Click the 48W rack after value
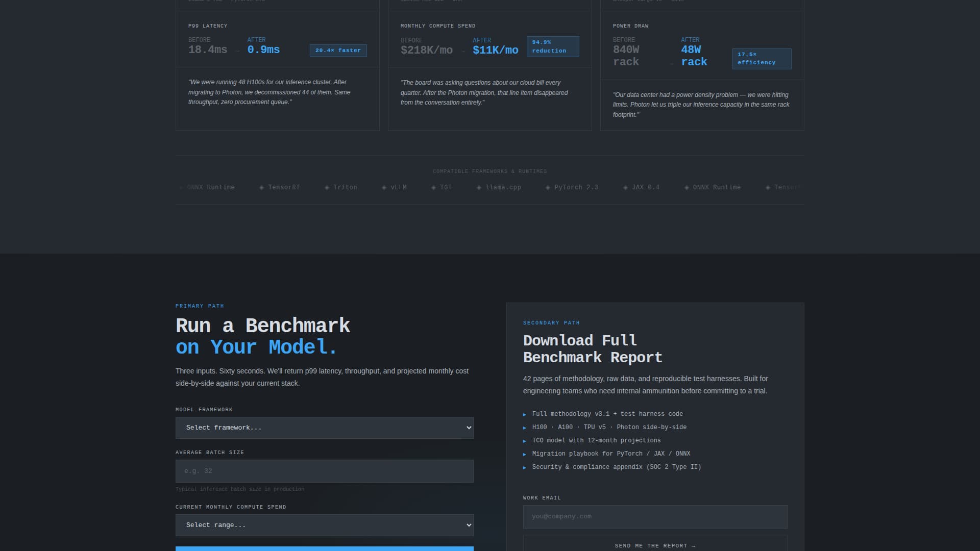Screen dimensions: 980x551 694,56
